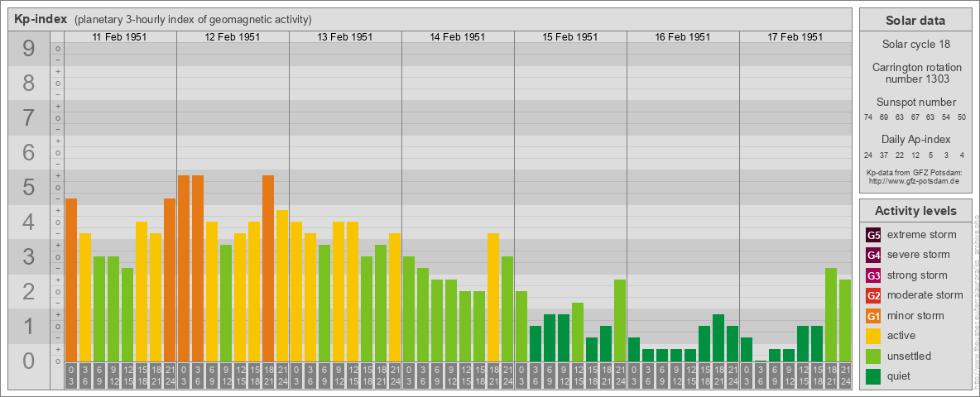The image size is (980, 397).
Task: Click daily Ap-index value 24
Action: pos(867,155)
